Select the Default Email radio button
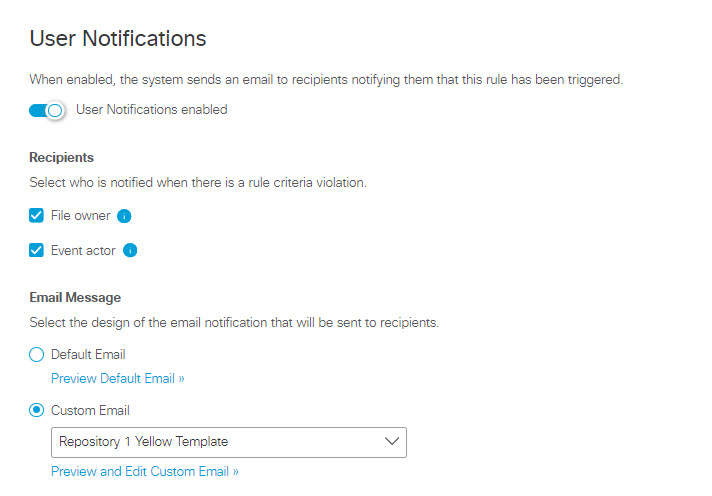Image resolution: width=712 pixels, height=496 pixels. 36,354
